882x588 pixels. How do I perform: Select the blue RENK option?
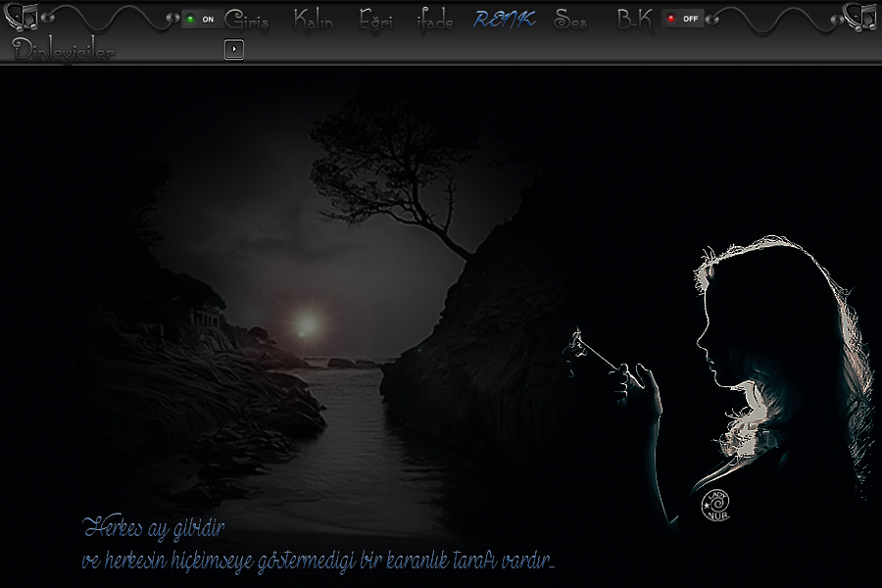point(504,20)
